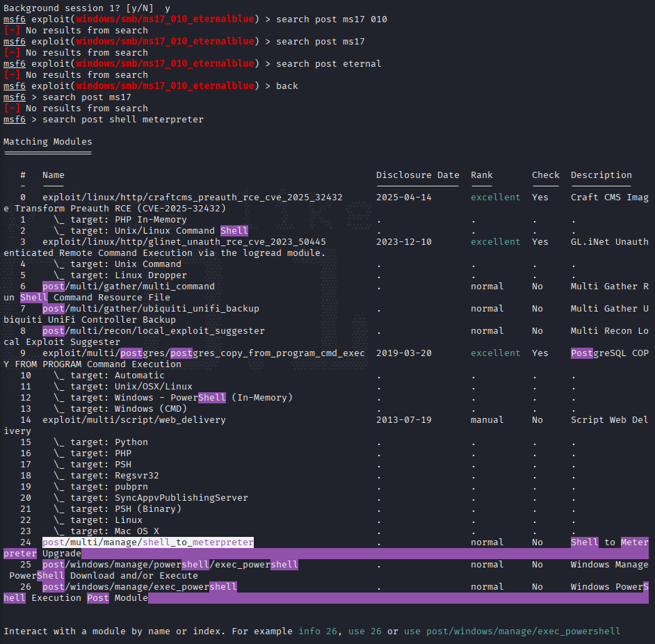
Task: Click the 'Disclosure Date' column header
Action: coord(418,175)
